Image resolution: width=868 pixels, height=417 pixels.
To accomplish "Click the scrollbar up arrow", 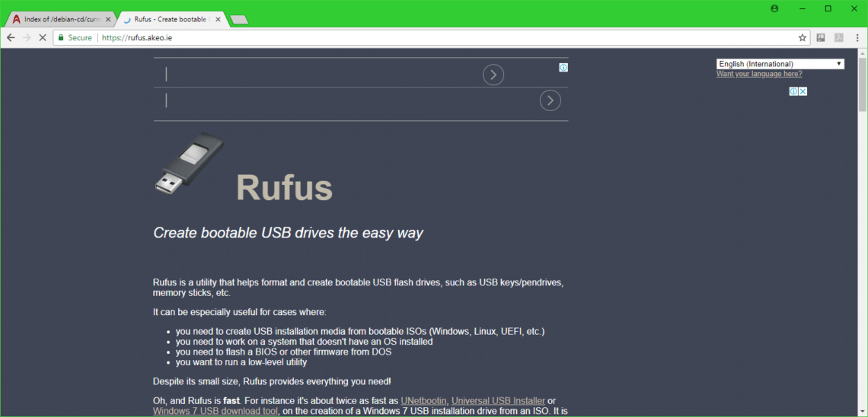I will (x=863, y=53).
